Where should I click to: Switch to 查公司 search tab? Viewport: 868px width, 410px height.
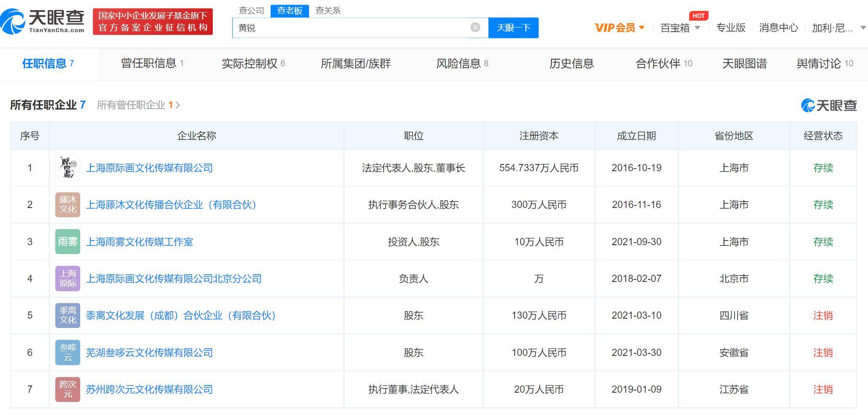[x=251, y=10]
